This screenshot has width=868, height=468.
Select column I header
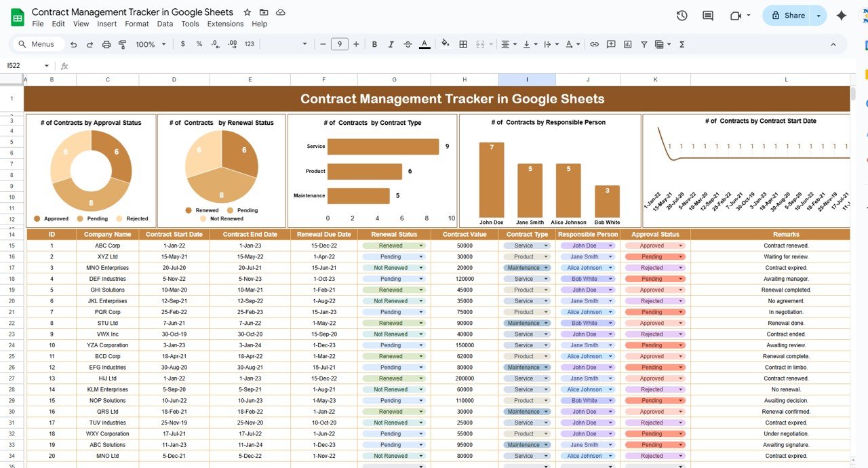[527, 80]
